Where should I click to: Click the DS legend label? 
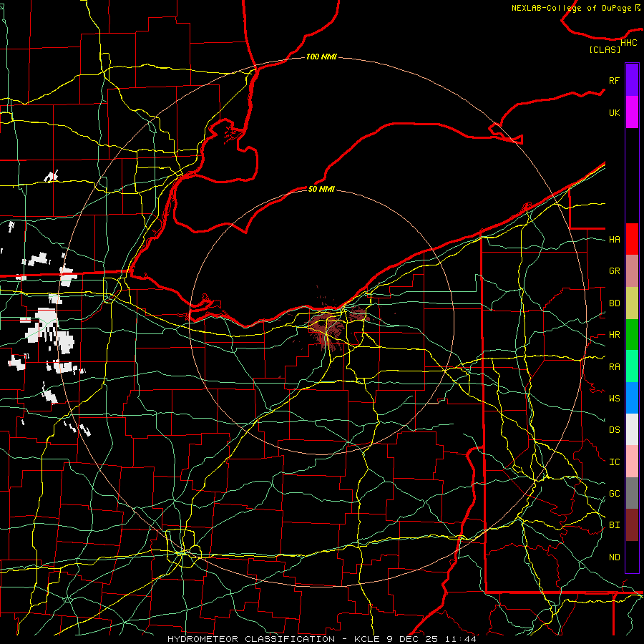point(614,429)
